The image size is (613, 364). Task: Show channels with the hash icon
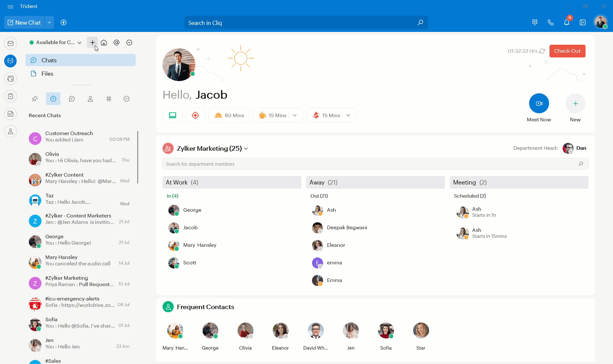109,99
